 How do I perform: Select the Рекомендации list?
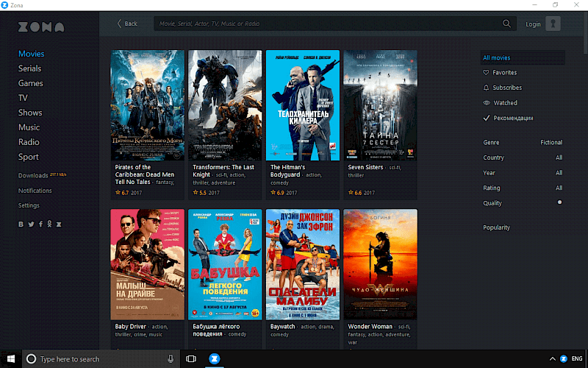click(x=513, y=118)
